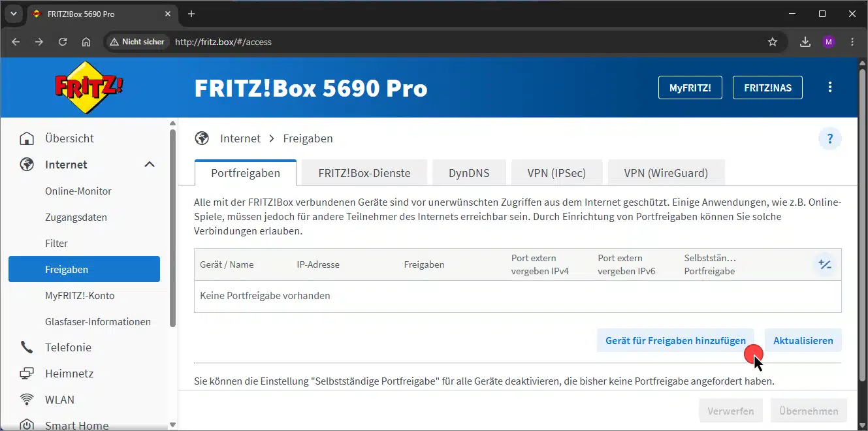
Task: Open help via question mark icon
Action: point(830,138)
